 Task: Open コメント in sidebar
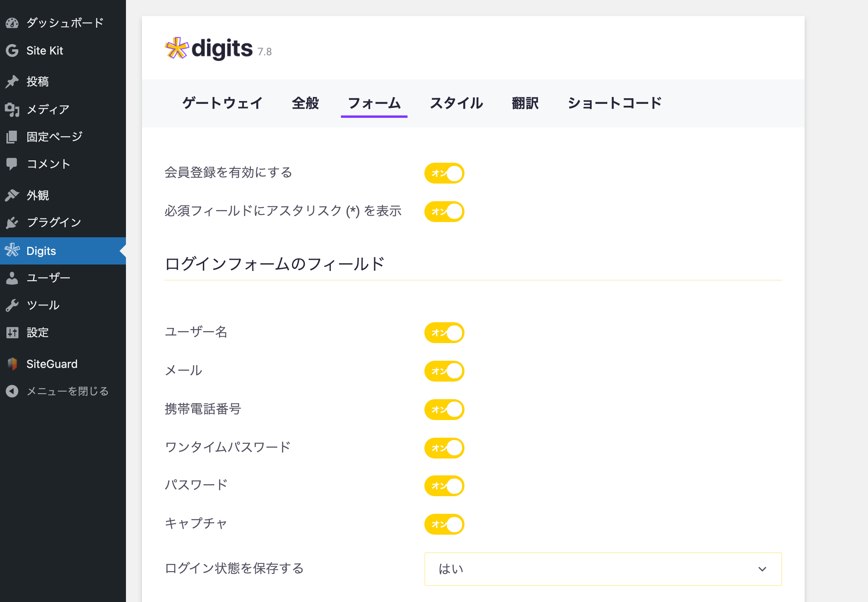coord(63,164)
